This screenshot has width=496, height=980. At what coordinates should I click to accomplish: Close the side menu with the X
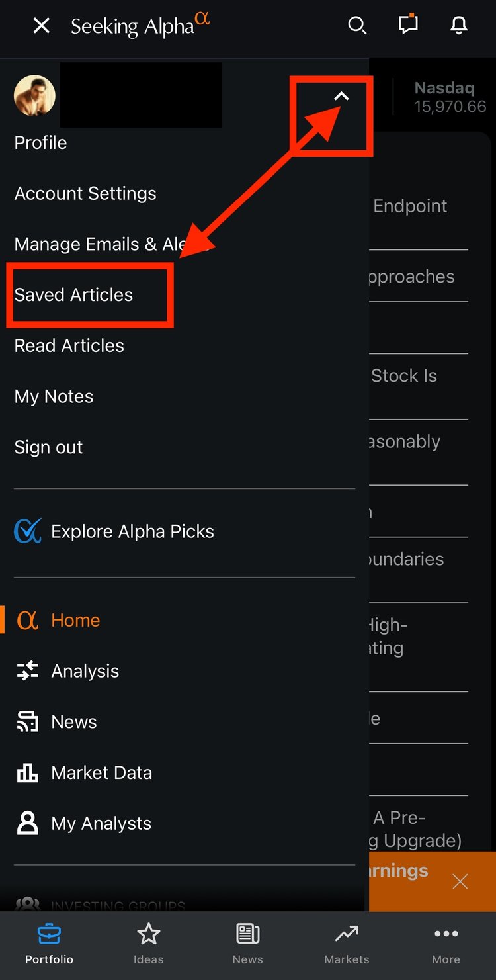[x=41, y=26]
